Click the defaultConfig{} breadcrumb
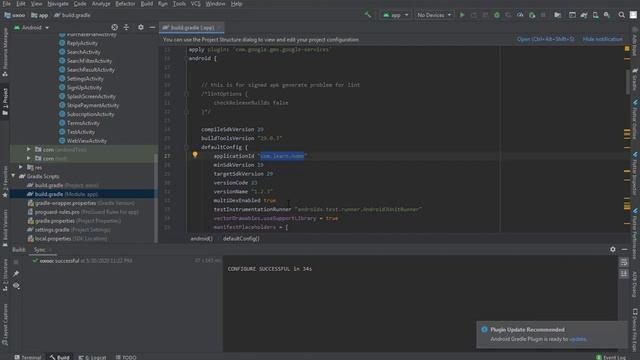 [241, 238]
